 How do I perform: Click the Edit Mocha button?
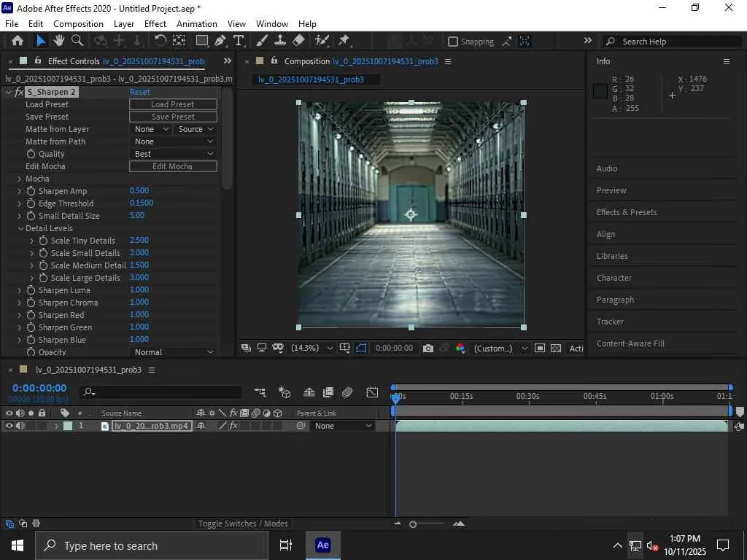[173, 166]
